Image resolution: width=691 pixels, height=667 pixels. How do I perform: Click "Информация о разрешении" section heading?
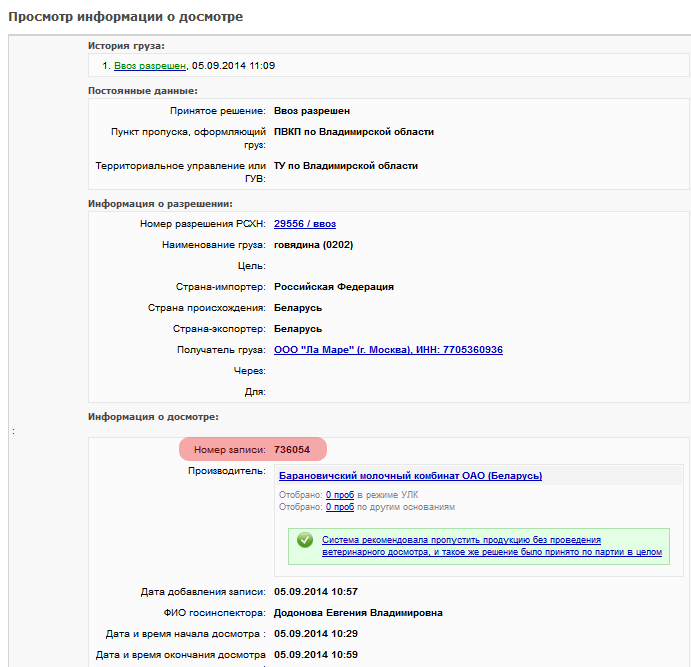point(160,204)
